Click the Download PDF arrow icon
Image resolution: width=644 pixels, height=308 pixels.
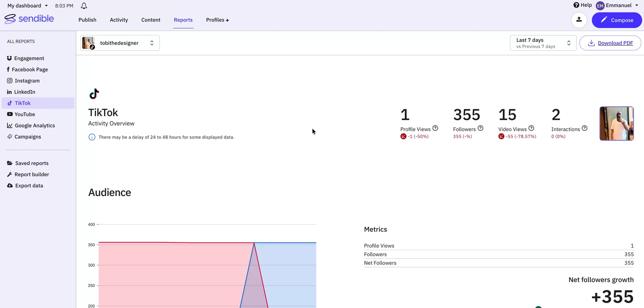point(591,43)
